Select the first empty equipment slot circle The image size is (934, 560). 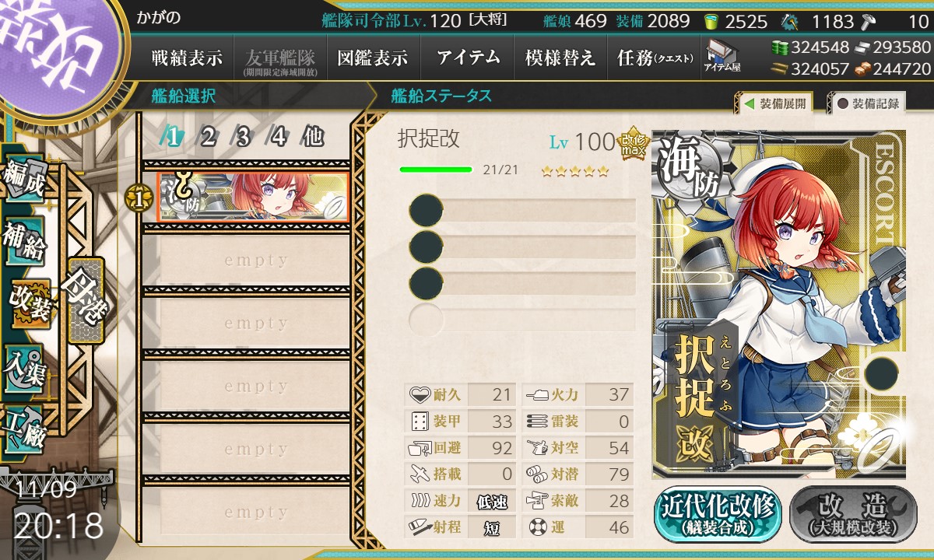pyautogui.click(x=426, y=211)
